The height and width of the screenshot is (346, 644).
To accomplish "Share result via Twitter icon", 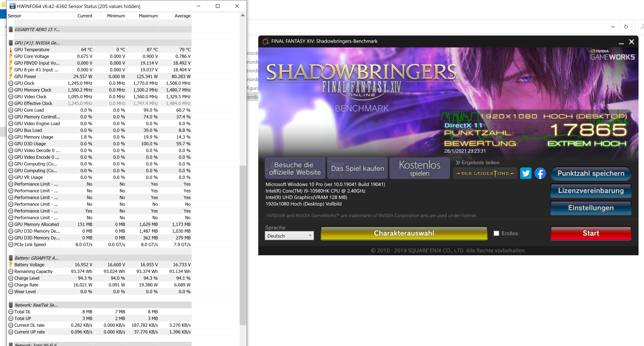I will [x=525, y=173].
